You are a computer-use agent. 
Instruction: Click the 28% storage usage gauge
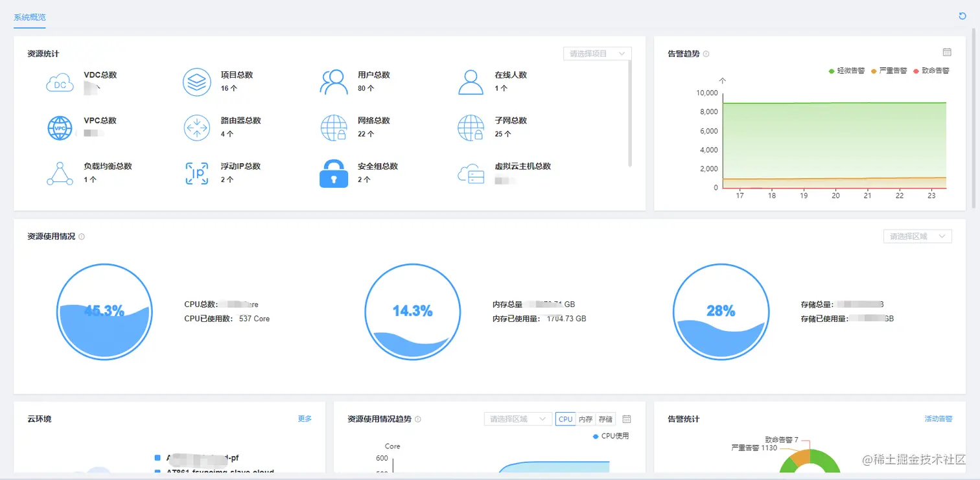pyautogui.click(x=721, y=312)
